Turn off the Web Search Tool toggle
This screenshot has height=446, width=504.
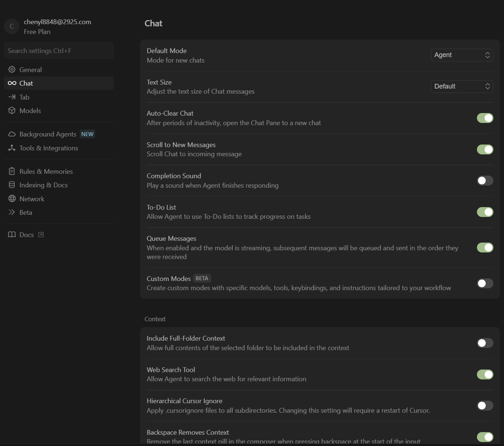(485, 374)
